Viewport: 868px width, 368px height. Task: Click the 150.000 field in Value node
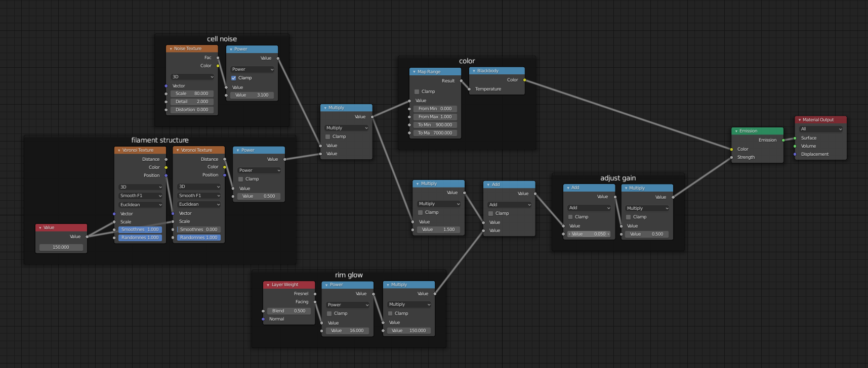[x=61, y=247]
